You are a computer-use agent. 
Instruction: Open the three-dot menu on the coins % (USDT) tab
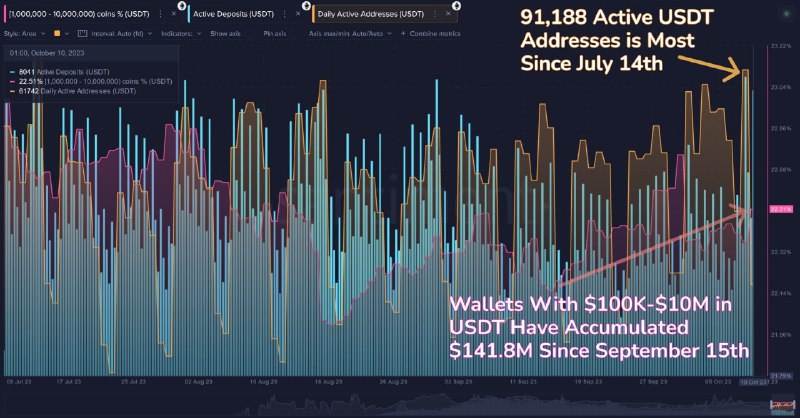161,14
